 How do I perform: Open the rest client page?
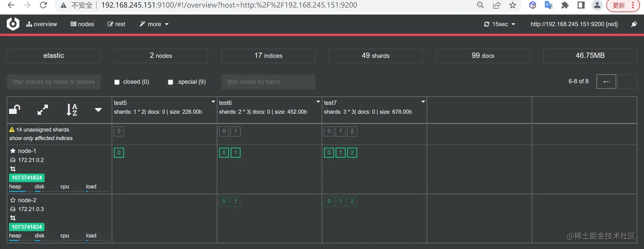[116, 24]
